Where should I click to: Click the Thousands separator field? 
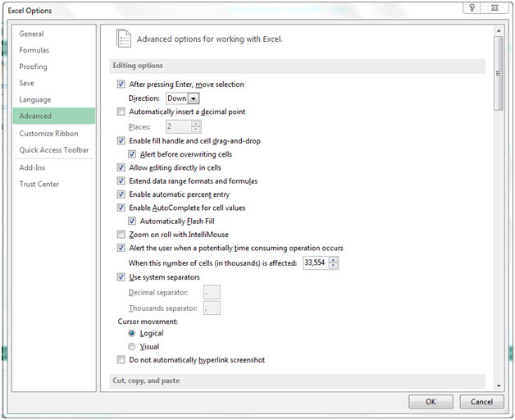pyautogui.click(x=212, y=308)
